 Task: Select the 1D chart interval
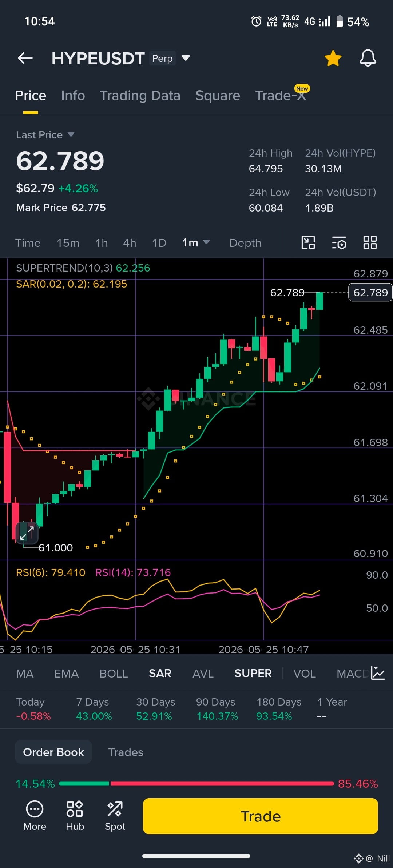pyautogui.click(x=159, y=243)
